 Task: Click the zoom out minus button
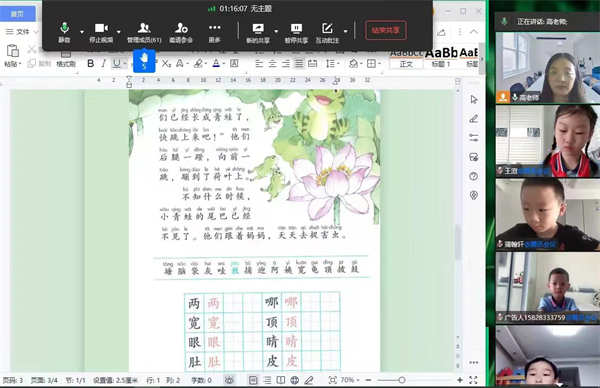click(x=368, y=380)
